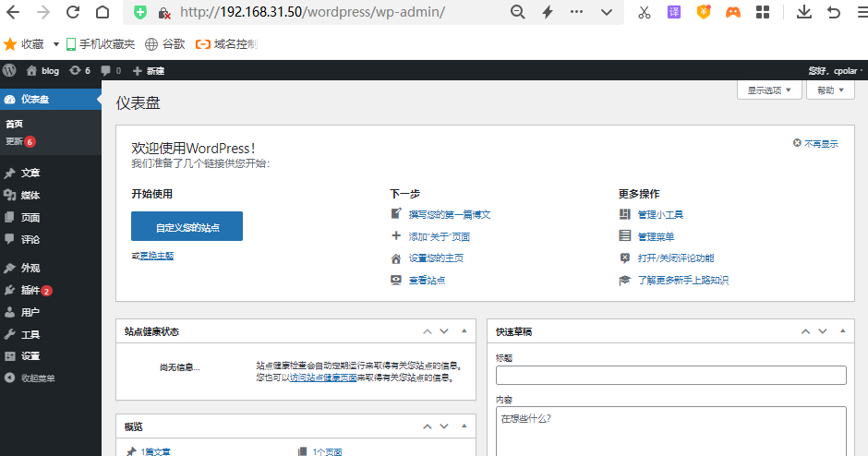Click 管理菜单 link
The image size is (868, 456).
coord(656,237)
